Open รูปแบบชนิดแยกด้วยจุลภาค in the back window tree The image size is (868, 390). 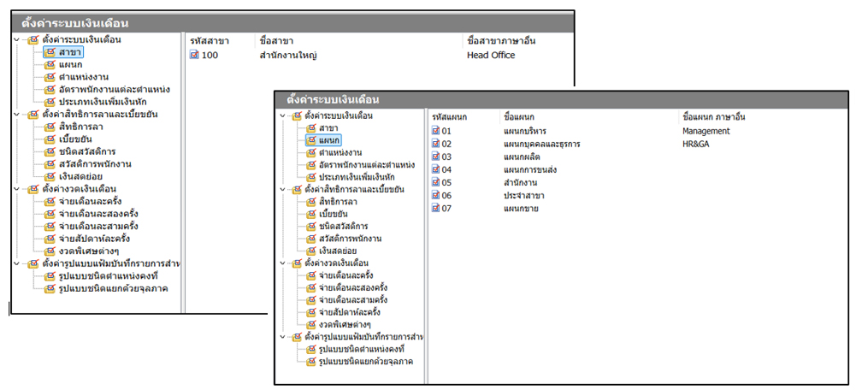pos(112,288)
